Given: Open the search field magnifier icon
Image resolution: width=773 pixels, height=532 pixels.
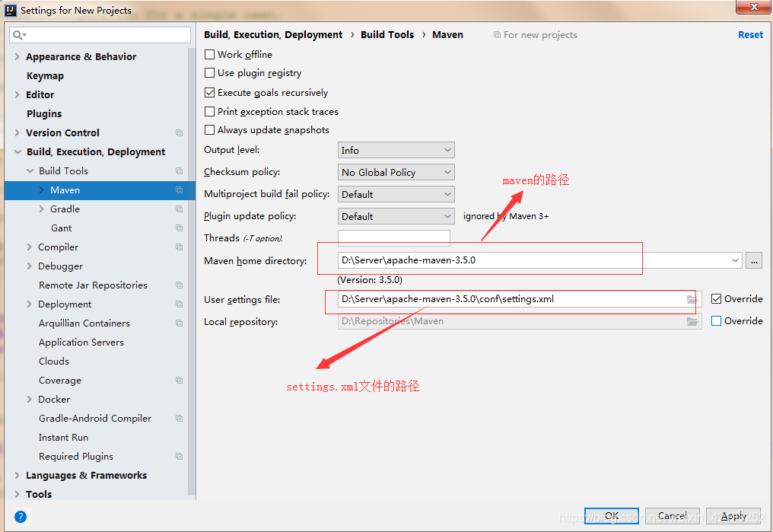Looking at the screenshot, I should tap(17, 35).
